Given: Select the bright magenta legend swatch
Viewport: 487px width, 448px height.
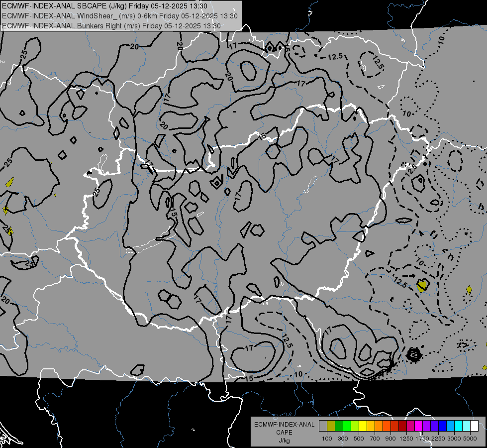Looking at the screenshot, I should click(418, 426).
